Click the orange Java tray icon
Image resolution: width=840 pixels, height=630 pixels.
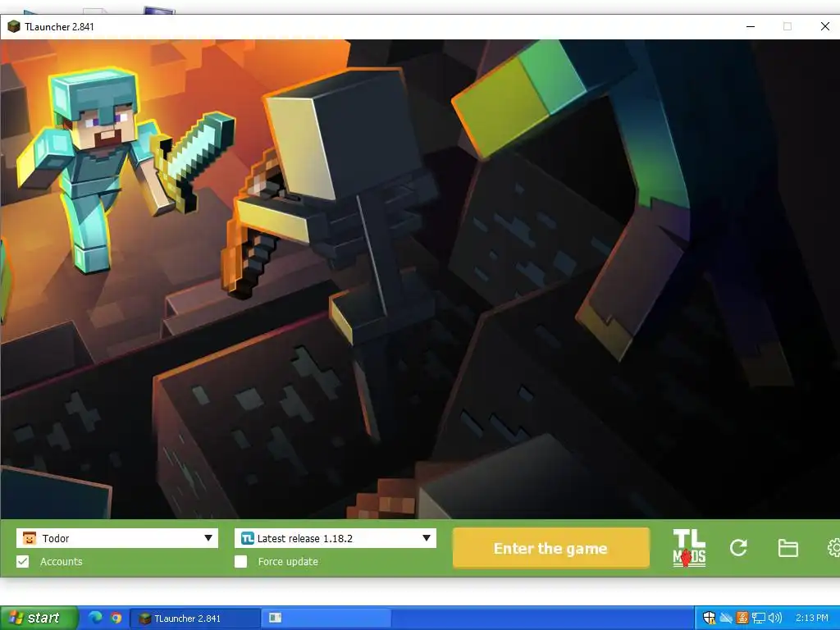click(742, 618)
